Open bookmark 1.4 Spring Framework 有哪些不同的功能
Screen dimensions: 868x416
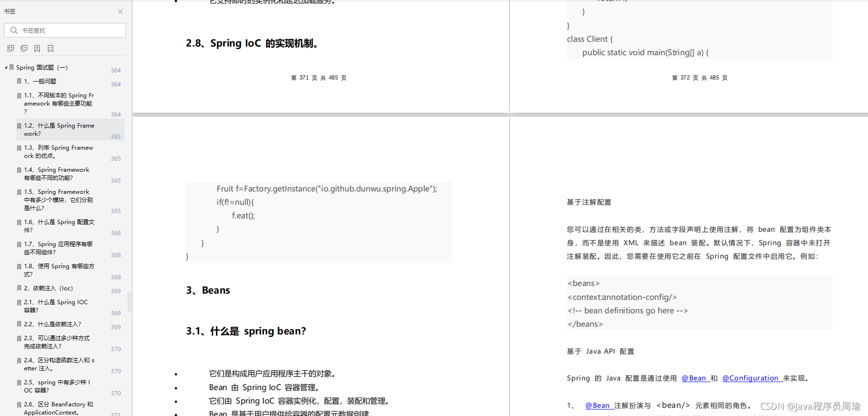(57, 174)
